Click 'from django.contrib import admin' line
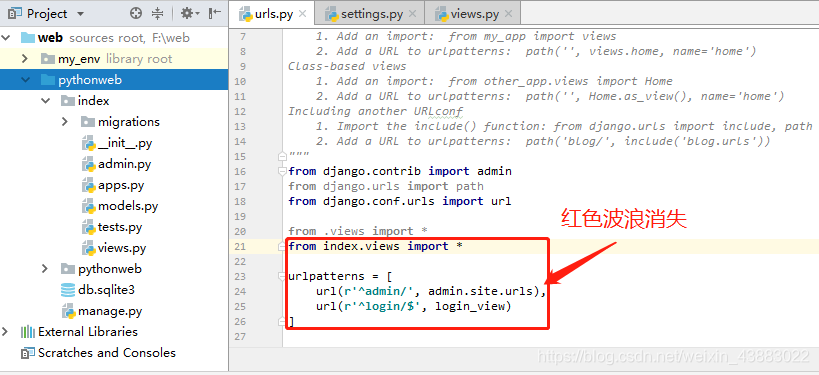Screen dimensions: 819x375 pos(400,171)
